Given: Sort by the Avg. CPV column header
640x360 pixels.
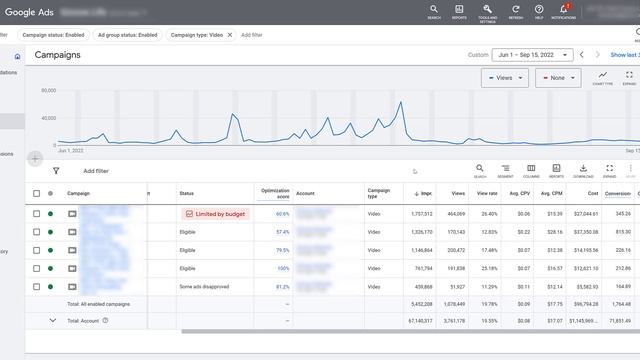Looking at the screenshot, I should [x=520, y=193].
